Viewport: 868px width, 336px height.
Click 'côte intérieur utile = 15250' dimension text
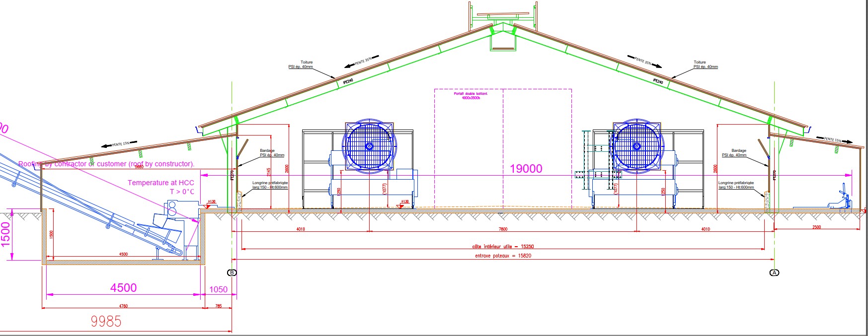point(503,246)
